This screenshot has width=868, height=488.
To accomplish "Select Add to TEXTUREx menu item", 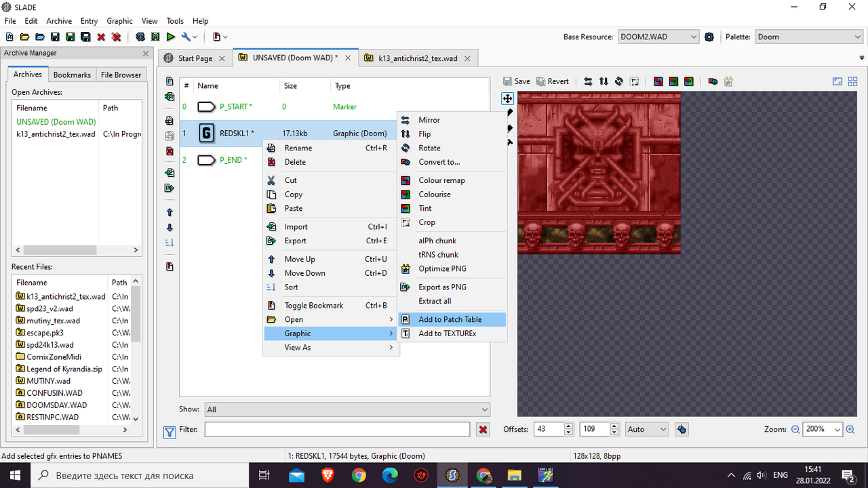I will (452, 333).
